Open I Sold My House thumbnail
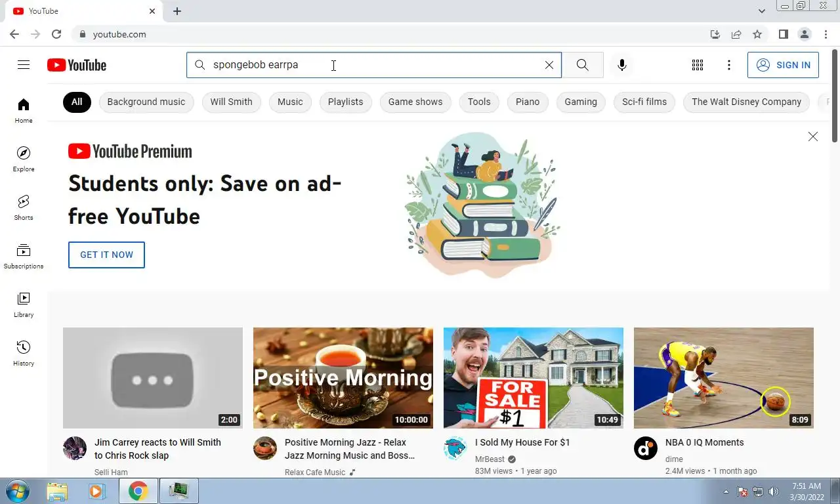Viewport: 840px width, 504px height. coord(534,378)
